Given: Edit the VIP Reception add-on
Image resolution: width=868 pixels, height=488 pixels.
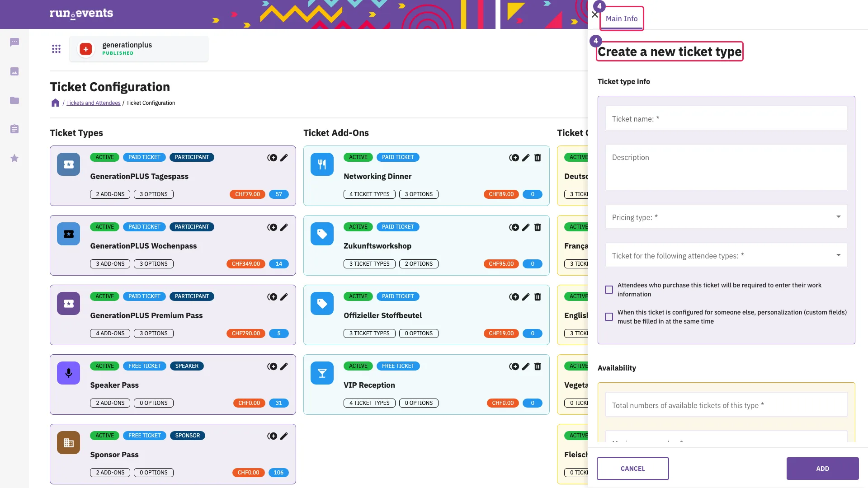Looking at the screenshot, I should 526,366.
